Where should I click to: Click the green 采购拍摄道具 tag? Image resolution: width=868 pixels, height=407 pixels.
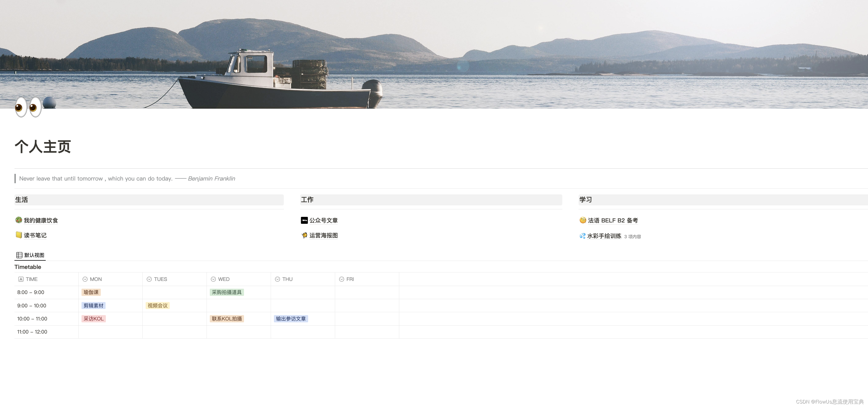226,292
